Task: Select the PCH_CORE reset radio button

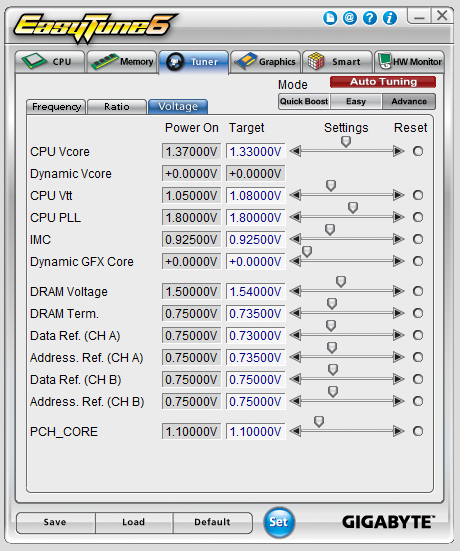Action: click(418, 431)
